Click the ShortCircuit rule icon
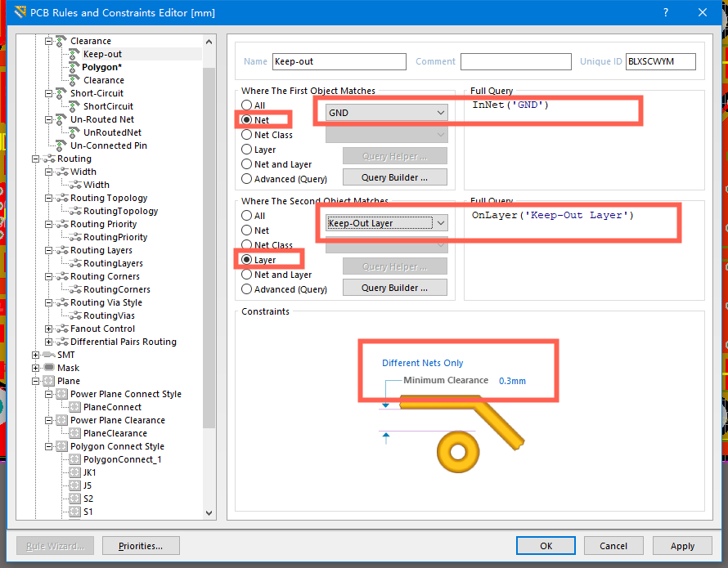This screenshot has height=568, width=728. point(74,106)
